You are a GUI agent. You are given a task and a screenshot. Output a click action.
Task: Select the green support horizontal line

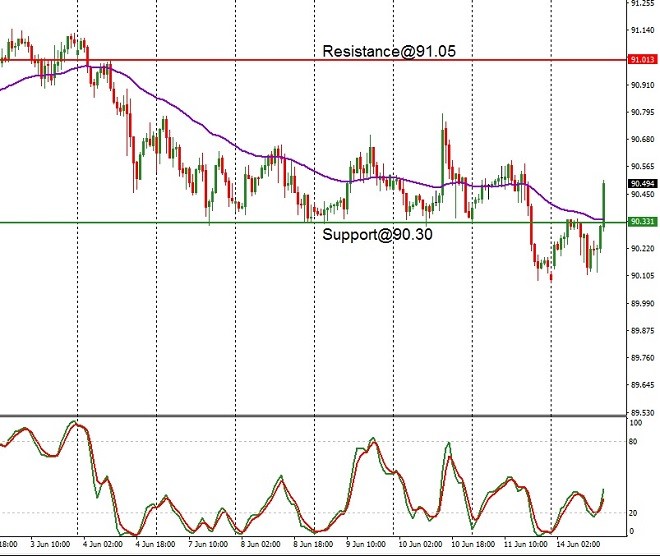313,222
